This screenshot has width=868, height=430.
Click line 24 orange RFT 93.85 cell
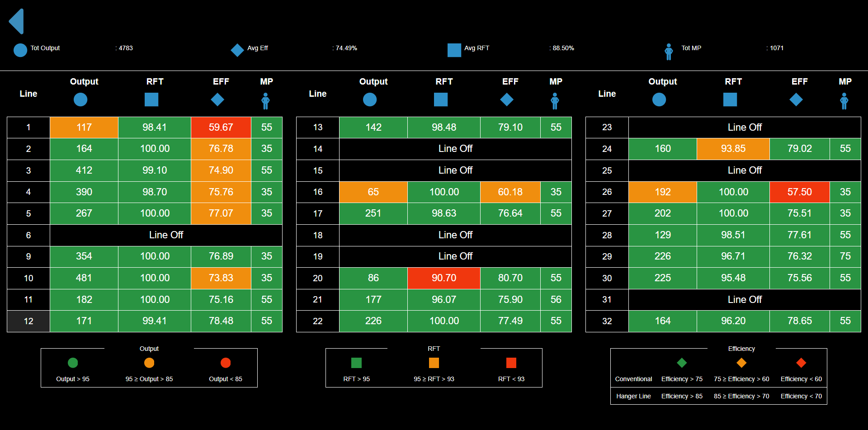pos(733,149)
